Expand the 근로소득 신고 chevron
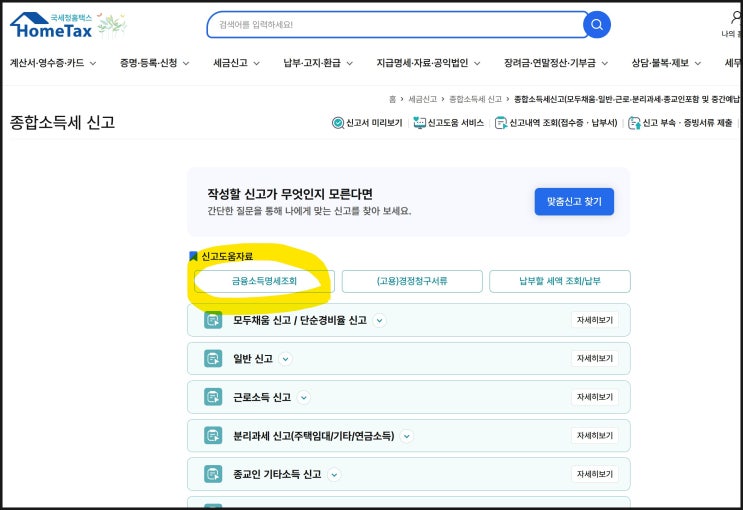Viewport: 743px width, 510px height. (304, 397)
